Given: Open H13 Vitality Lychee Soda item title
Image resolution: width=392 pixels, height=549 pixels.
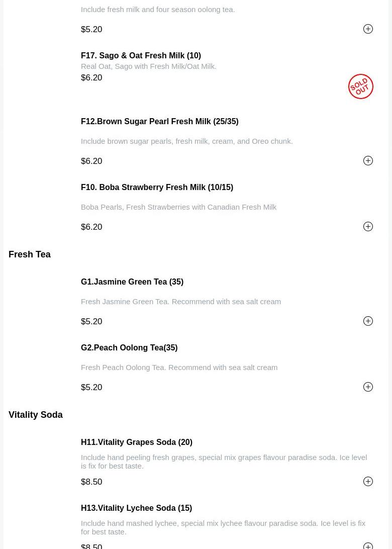Looking at the screenshot, I should pyautogui.click(x=136, y=508).
